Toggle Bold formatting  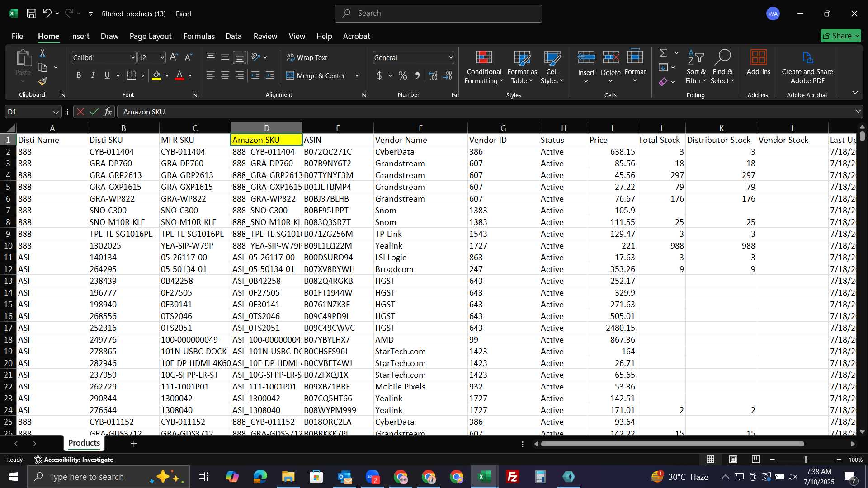point(79,75)
